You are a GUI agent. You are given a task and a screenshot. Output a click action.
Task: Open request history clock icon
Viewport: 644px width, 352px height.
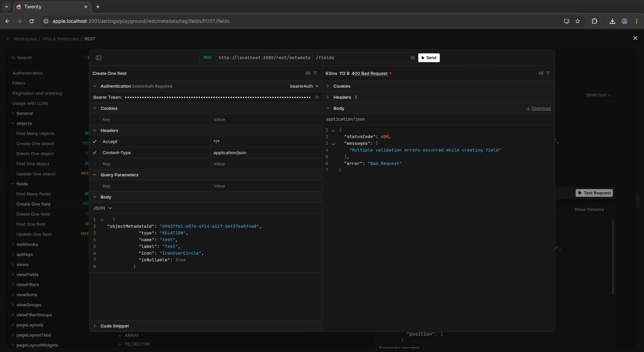pyautogui.click(x=413, y=58)
